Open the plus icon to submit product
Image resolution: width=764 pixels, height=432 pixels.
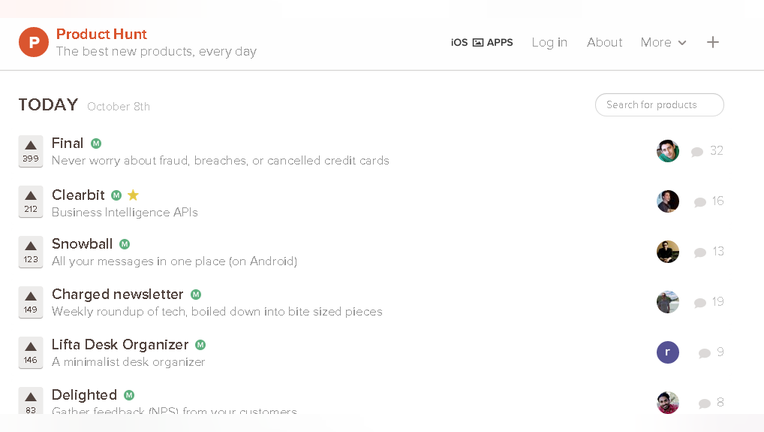(x=713, y=42)
